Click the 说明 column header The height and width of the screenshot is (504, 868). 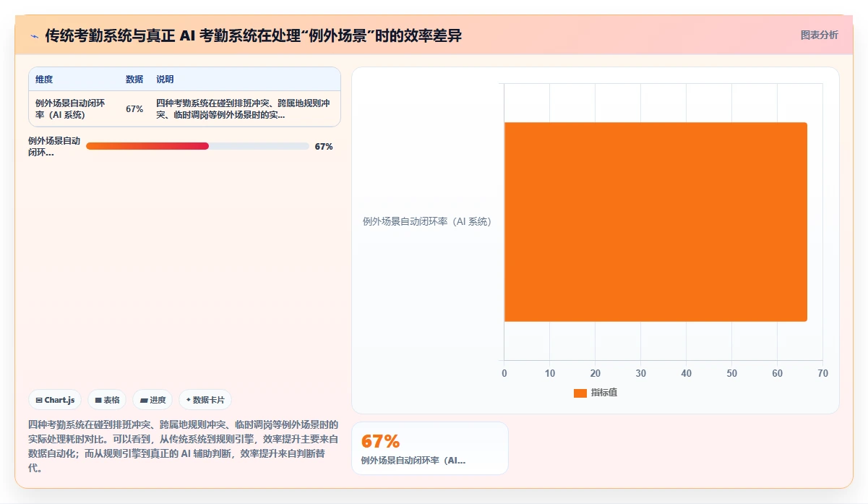click(x=165, y=80)
